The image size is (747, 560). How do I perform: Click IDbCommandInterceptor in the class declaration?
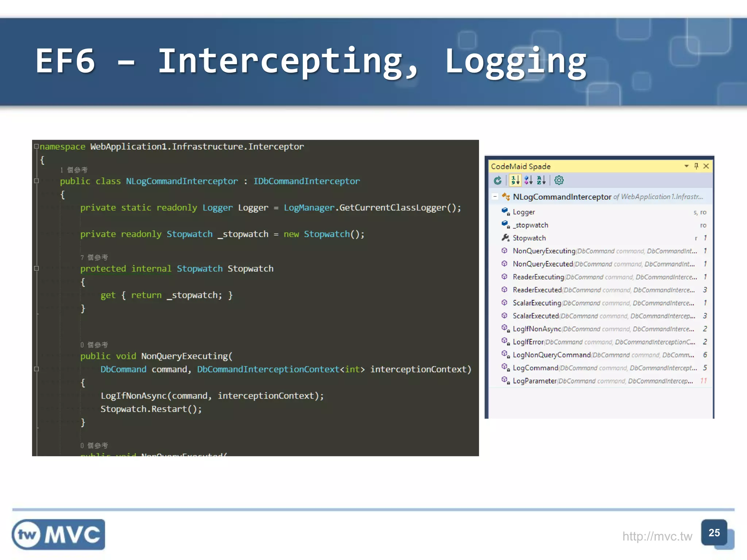pyautogui.click(x=306, y=181)
